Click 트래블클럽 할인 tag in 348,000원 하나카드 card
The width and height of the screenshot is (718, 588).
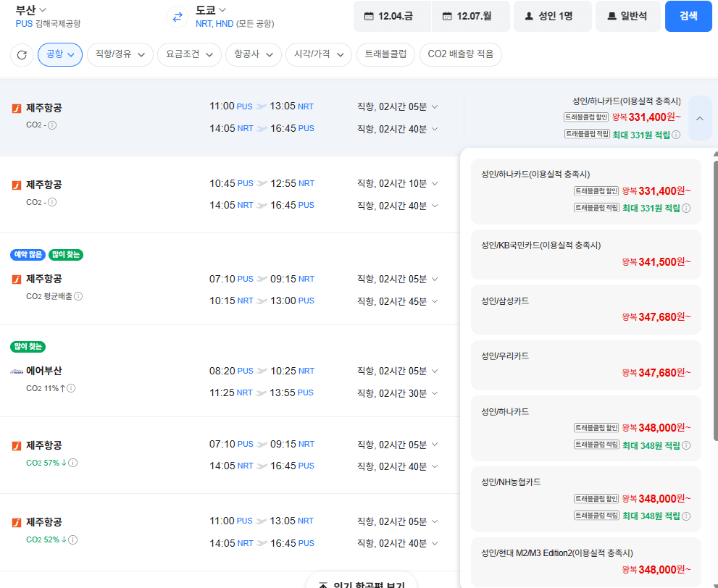point(596,428)
